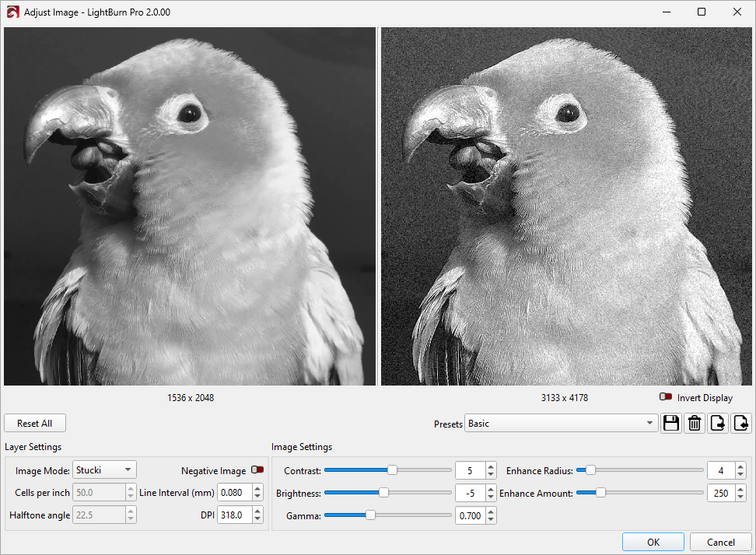
Task: Click the Brightness value field
Action: pos(469,493)
